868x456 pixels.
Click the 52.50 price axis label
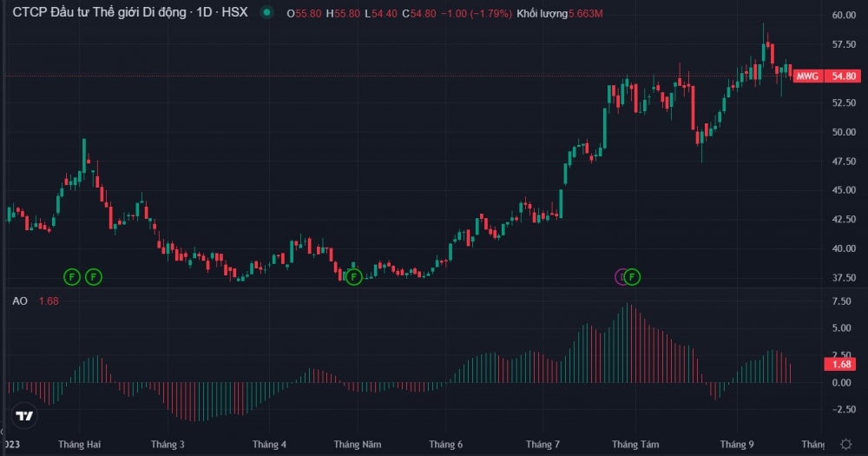click(x=844, y=102)
